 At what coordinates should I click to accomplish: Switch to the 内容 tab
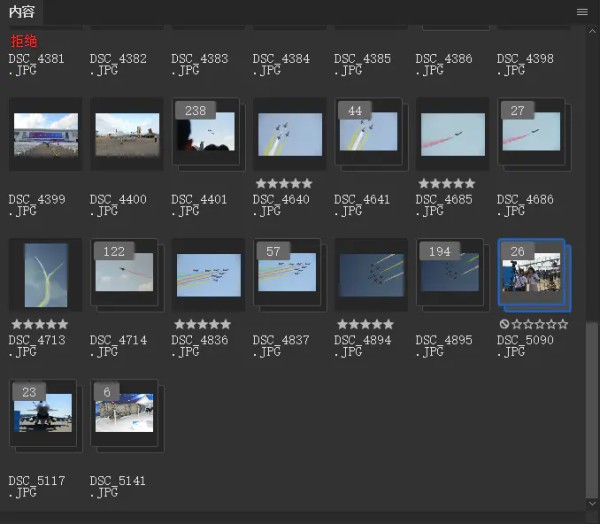click(22, 12)
